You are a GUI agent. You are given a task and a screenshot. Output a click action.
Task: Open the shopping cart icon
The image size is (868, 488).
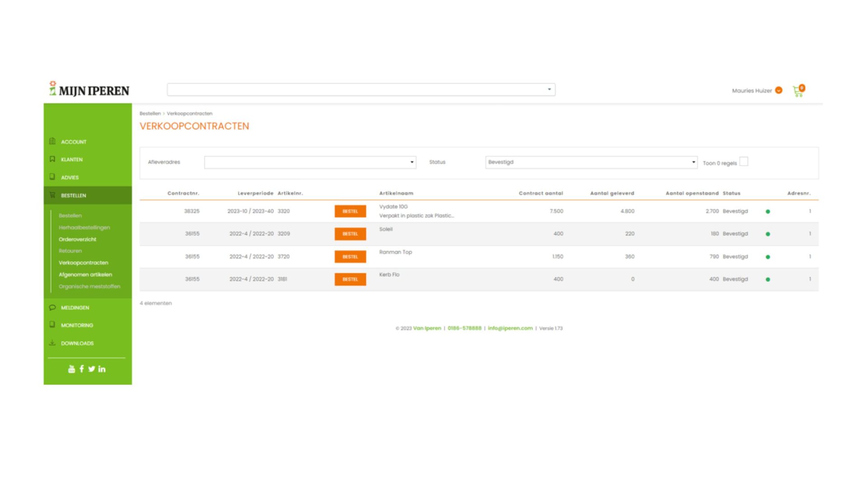[x=798, y=91]
